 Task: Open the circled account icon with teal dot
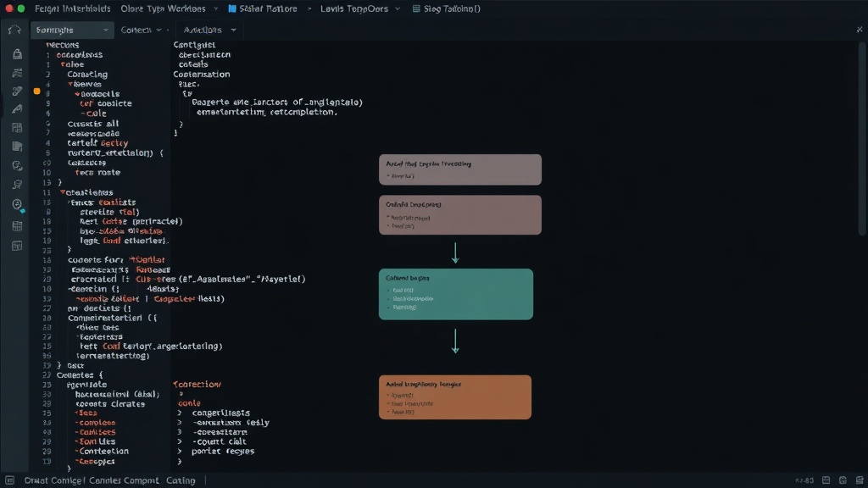[x=18, y=205]
